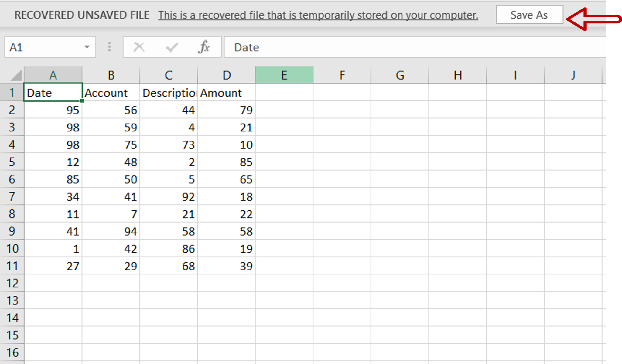The image size is (622, 364).
Task: Select the cell containing value 92
Action: pos(169,196)
